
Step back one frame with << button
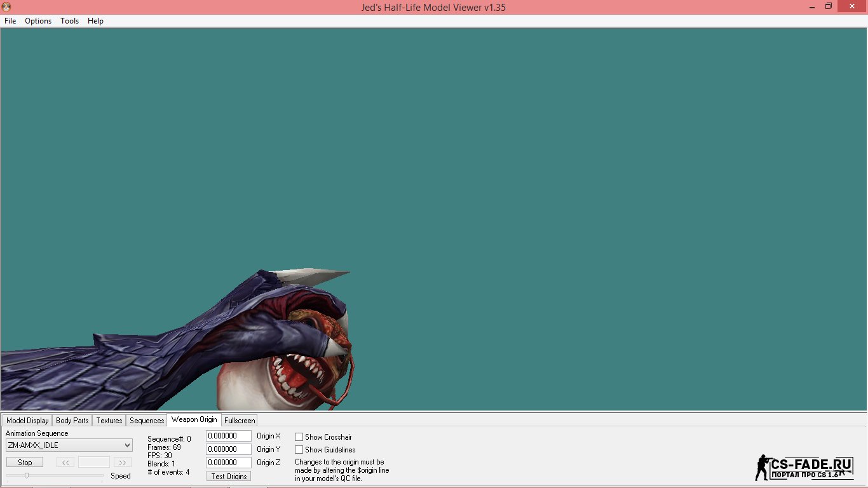point(65,463)
